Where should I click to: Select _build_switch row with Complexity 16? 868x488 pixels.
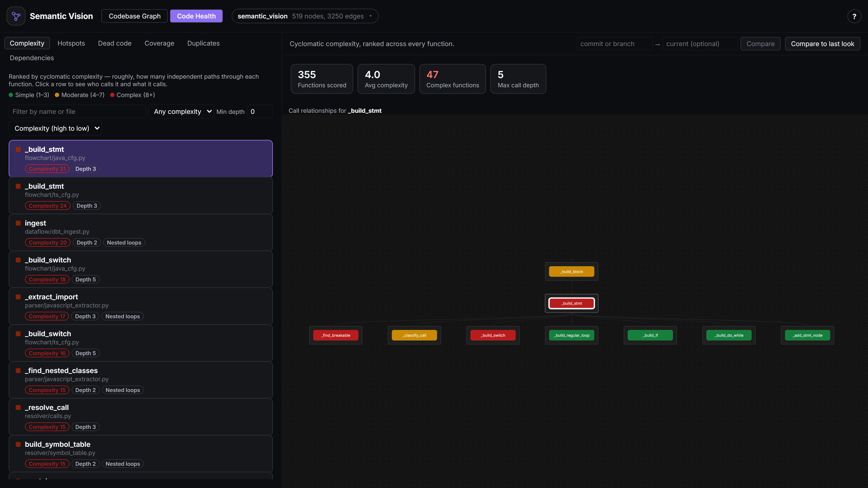click(x=141, y=343)
